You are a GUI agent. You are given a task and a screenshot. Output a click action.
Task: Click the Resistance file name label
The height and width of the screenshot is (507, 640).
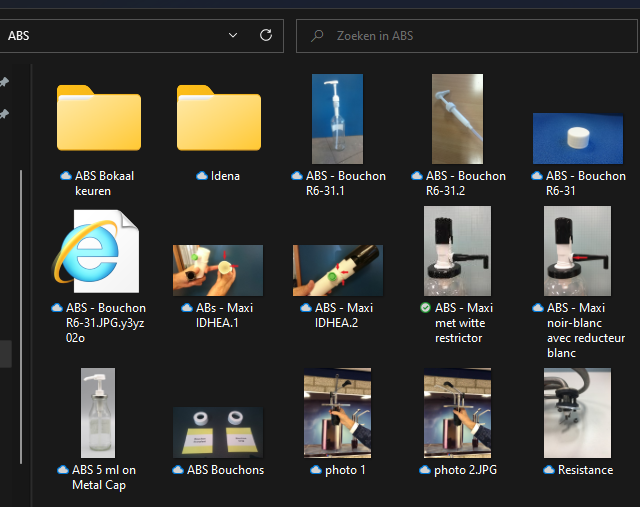[585, 470]
